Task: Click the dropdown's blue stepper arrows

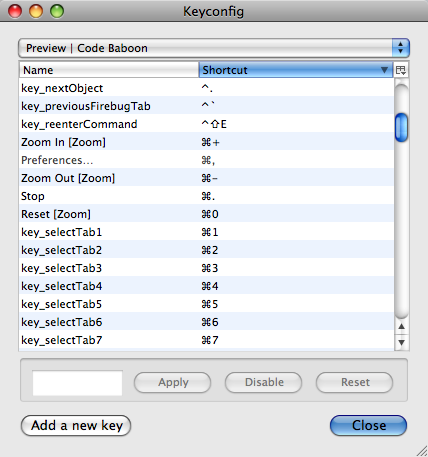Action: pyautogui.click(x=400, y=48)
